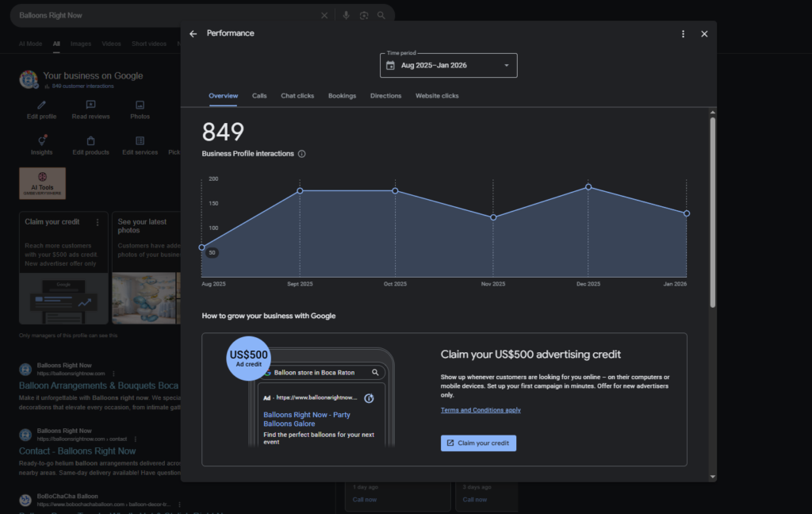Click the info icon beside Business Profile interactions
This screenshot has width=812, height=514.
301,154
